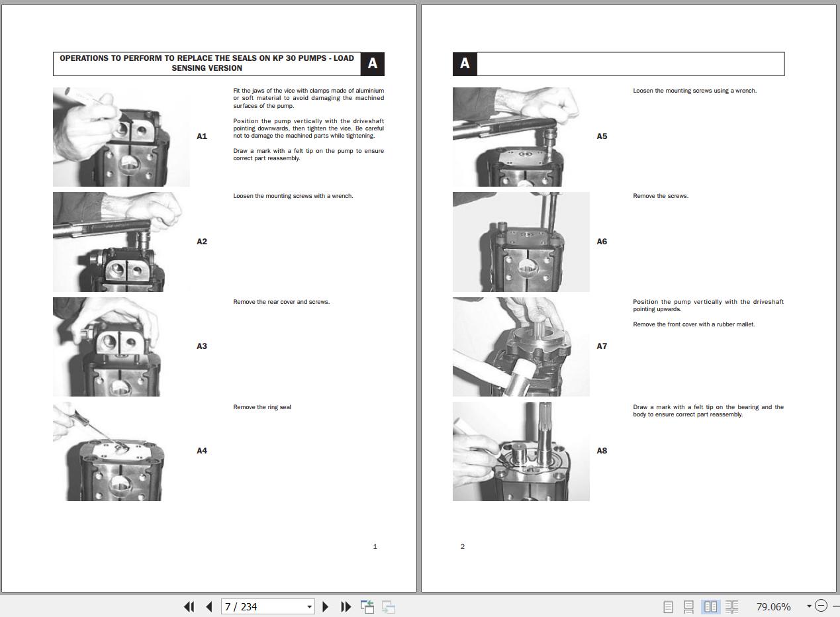Click the A7 photo with the rubber mallet

521,347
